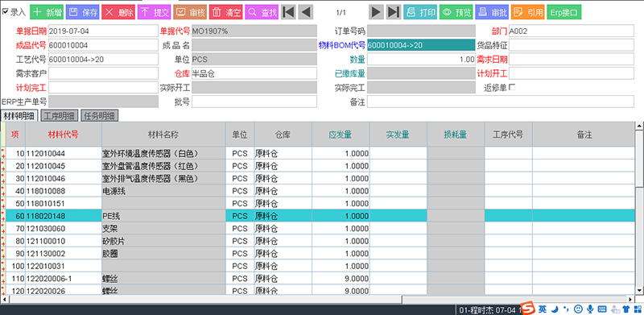Click the 提交 (submit) toolbar button

(155, 12)
